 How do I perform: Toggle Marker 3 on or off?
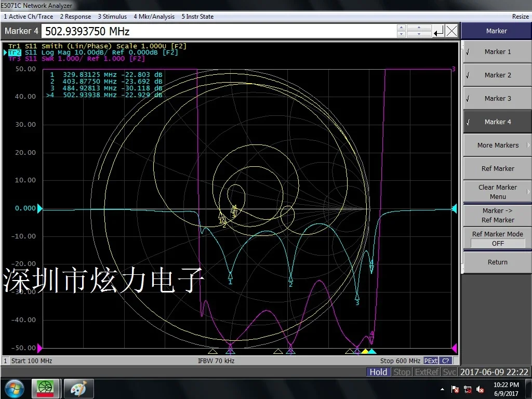[497, 99]
